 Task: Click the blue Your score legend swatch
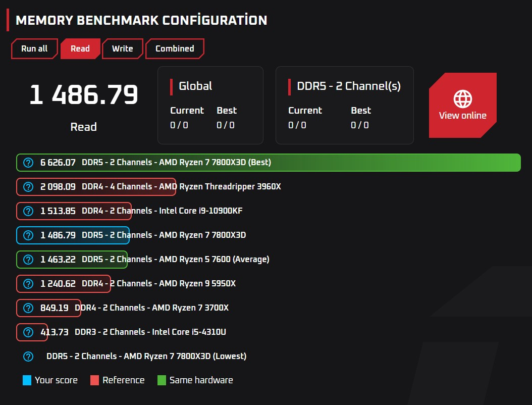[27, 380]
